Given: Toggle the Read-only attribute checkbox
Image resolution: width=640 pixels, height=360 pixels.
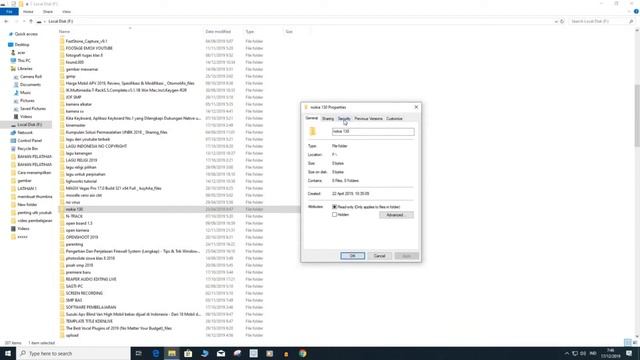Looking at the screenshot, I should [335, 207].
